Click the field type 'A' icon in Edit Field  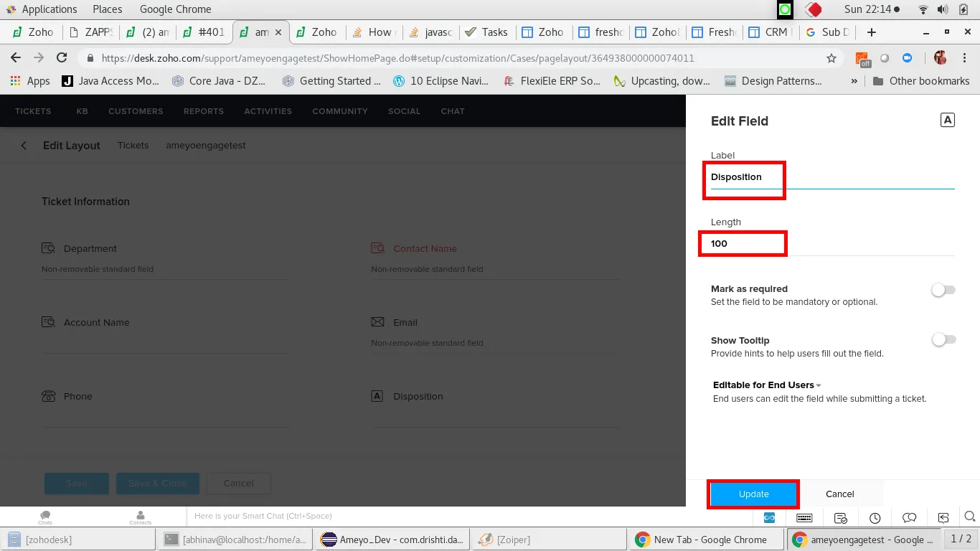[948, 120]
